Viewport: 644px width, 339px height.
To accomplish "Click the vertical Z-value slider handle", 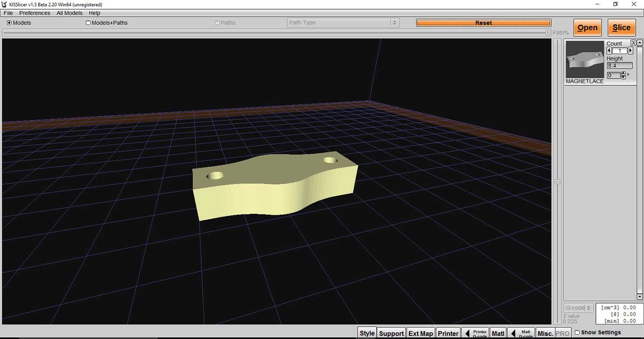I will (557, 182).
